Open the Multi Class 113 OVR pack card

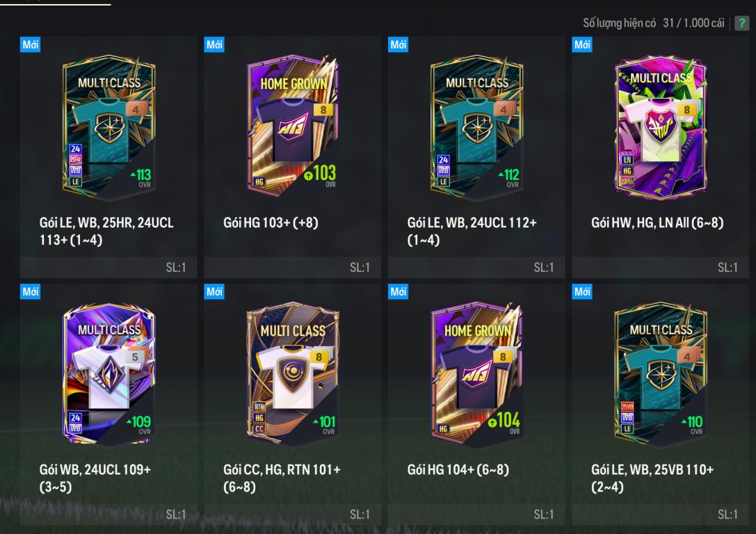(109, 127)
